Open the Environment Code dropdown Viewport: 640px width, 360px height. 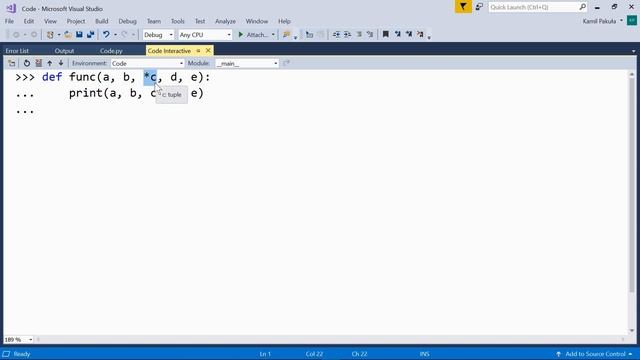tap(147, 63)
